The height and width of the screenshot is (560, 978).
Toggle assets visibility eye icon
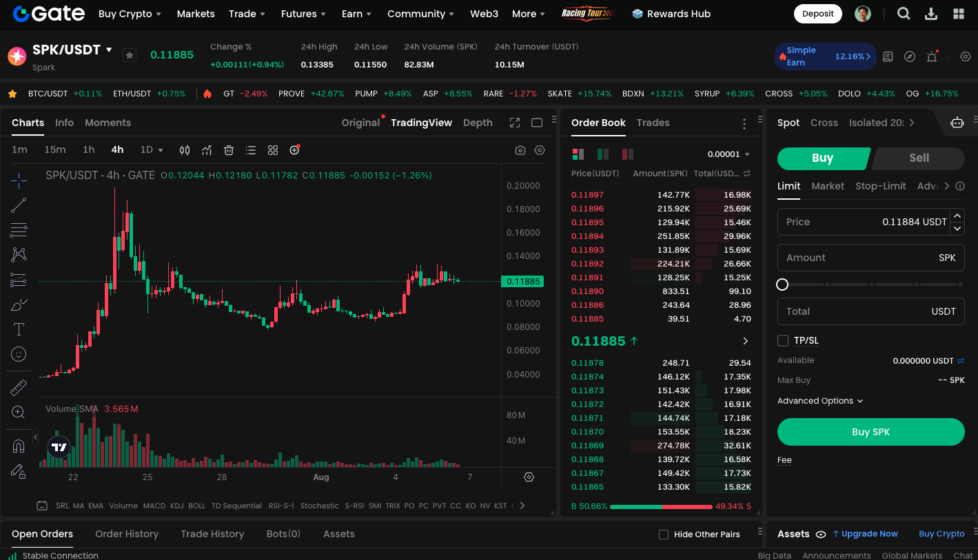coord(821,535)
